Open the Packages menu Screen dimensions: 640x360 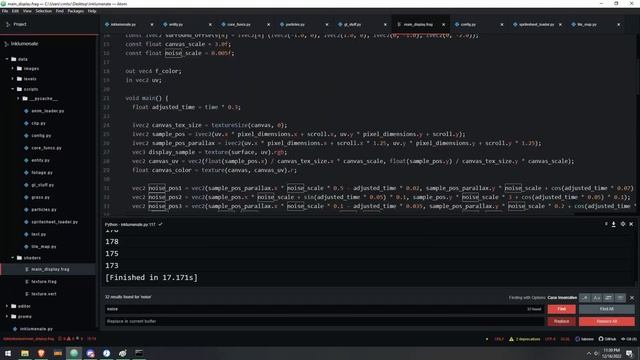tap(76, 11)
